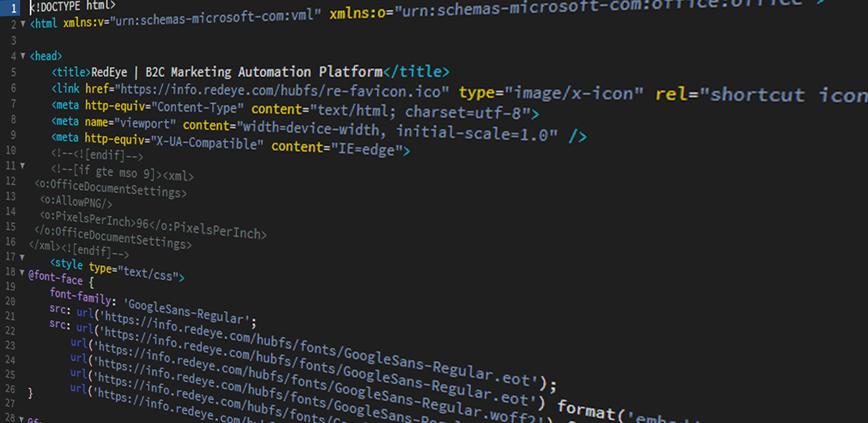This screenshot has width=868, height=423.
Task: Collapse the fold arrow on line 1
Action: [x=22, y=6]
